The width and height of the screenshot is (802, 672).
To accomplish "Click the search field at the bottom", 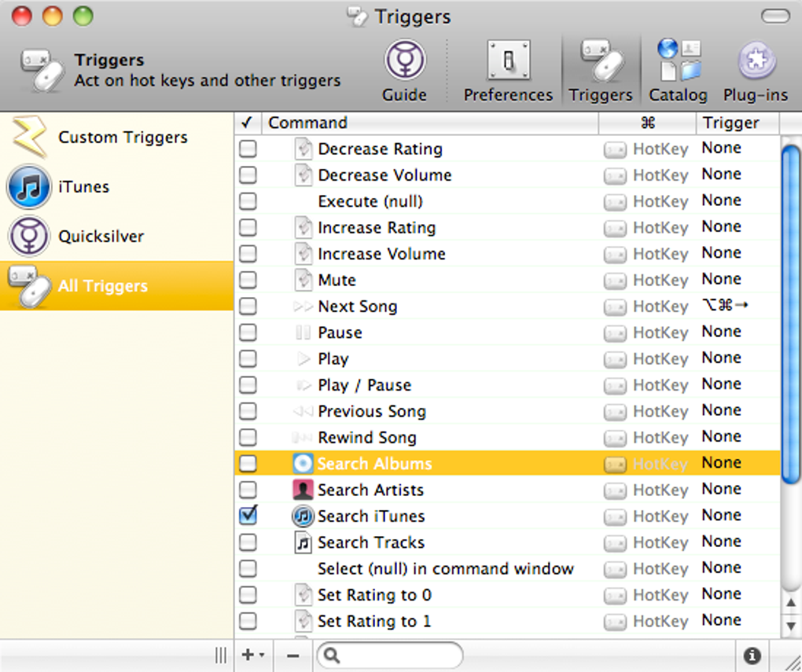I will 390,655.
